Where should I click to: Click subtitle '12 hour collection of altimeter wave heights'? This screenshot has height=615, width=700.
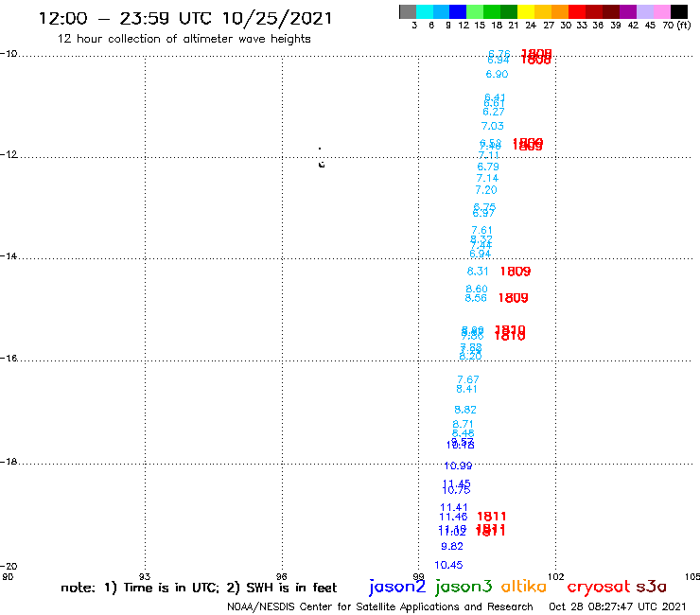coord(184,39)
